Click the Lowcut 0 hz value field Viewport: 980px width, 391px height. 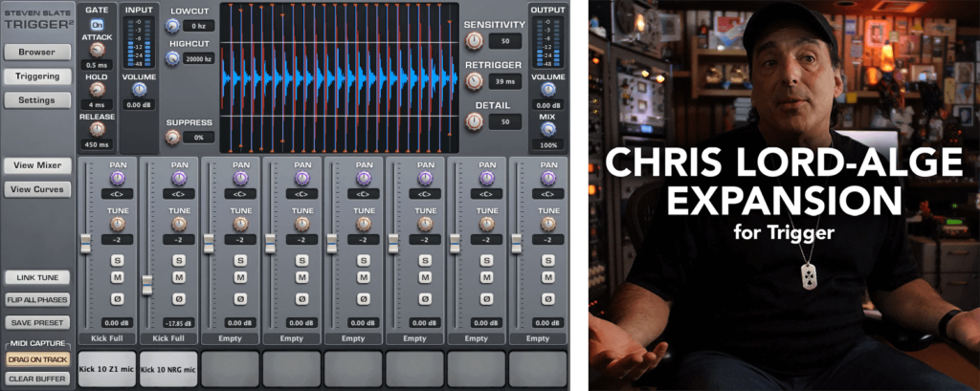coord(199,26)
